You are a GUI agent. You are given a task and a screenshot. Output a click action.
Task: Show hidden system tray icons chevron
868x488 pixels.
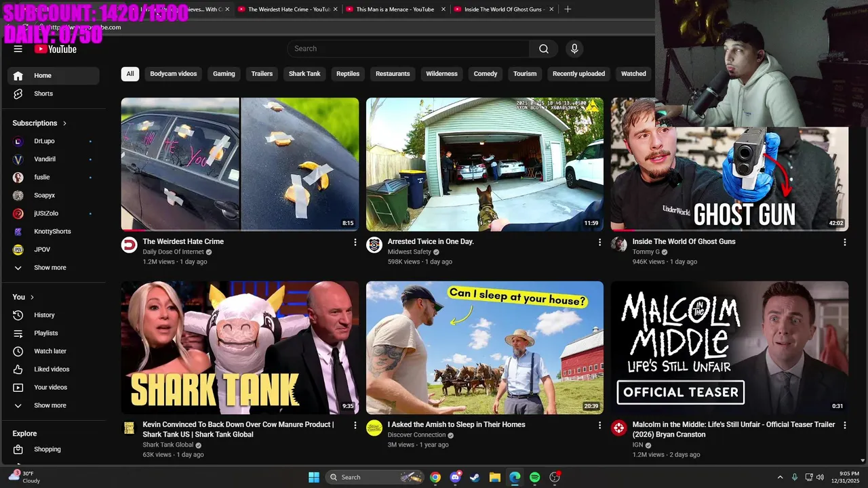780,477
